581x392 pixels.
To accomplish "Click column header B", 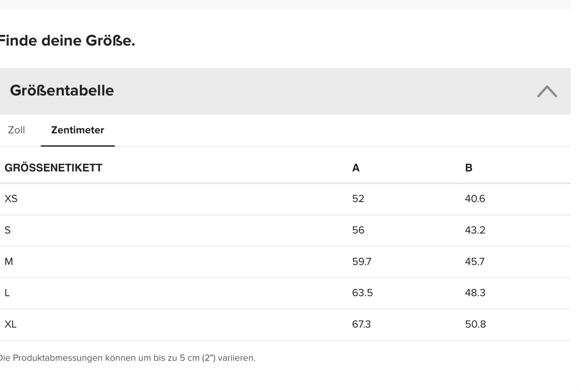I will click(x=469, y=168).
